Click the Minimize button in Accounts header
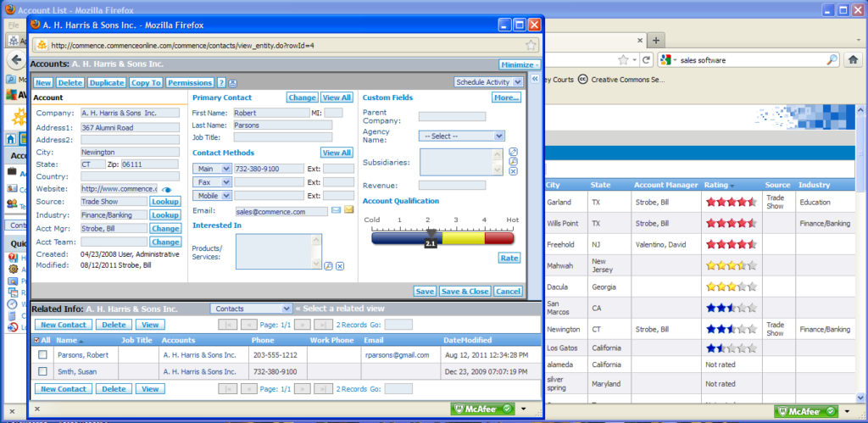Viewport: 868px width, 423px height. (x=520, y=64)
